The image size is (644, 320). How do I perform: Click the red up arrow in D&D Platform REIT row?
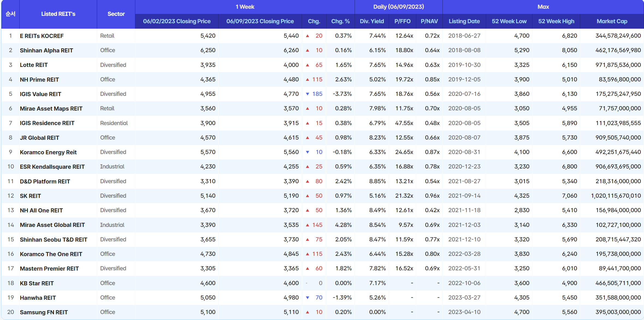pos(307,181)
